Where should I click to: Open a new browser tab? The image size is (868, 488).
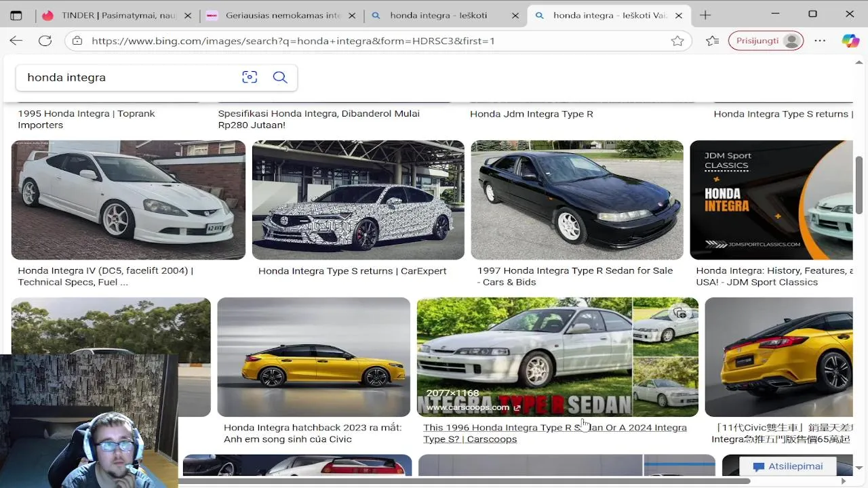point(705,15)
